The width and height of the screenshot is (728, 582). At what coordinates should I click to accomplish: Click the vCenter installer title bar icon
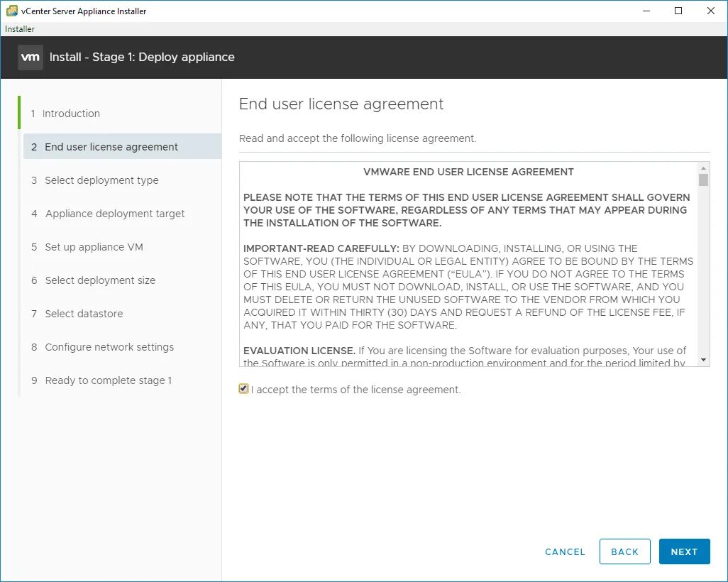[11, 11]
